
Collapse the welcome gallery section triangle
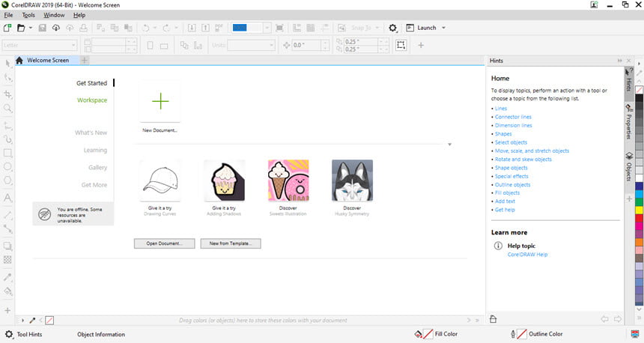click(x=450, y=145)
